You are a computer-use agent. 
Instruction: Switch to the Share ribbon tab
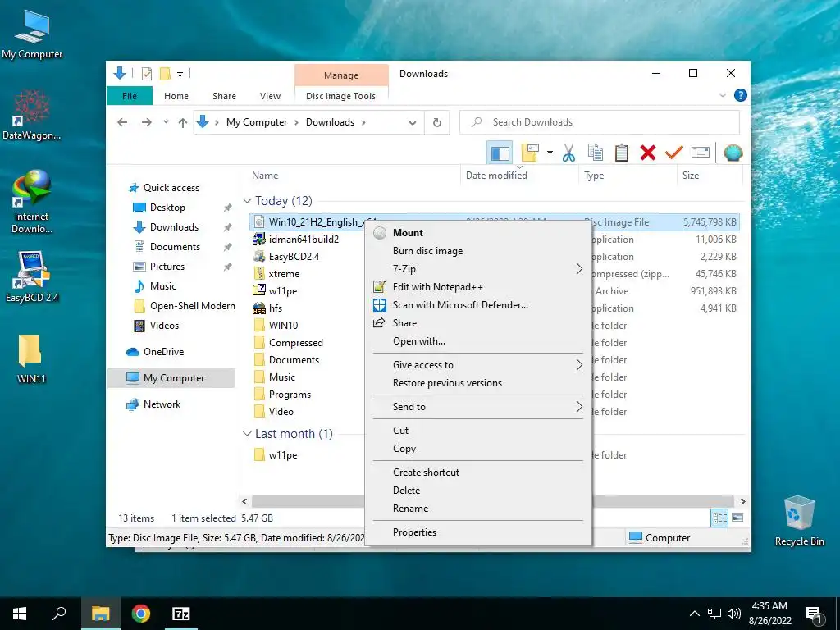pos(224,96)
